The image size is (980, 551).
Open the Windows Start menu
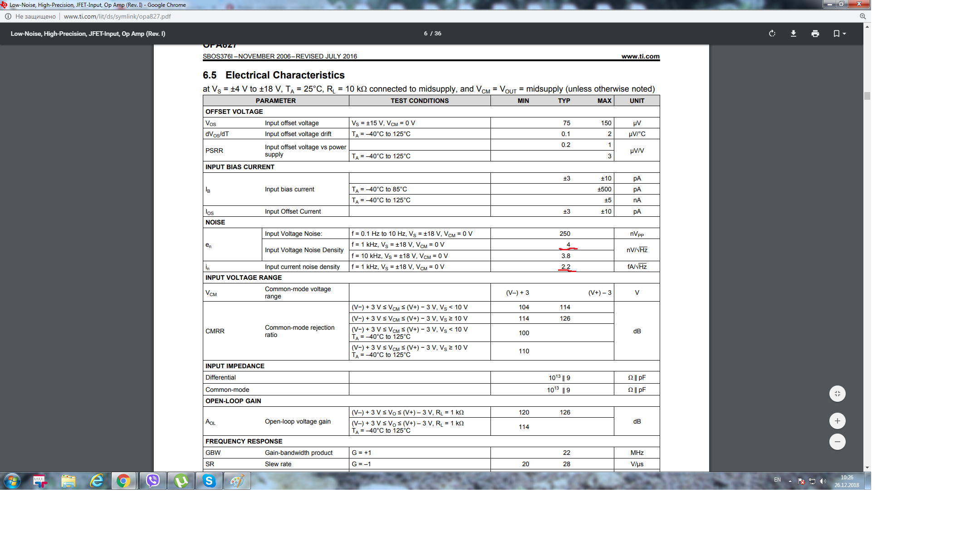[12, 481]
